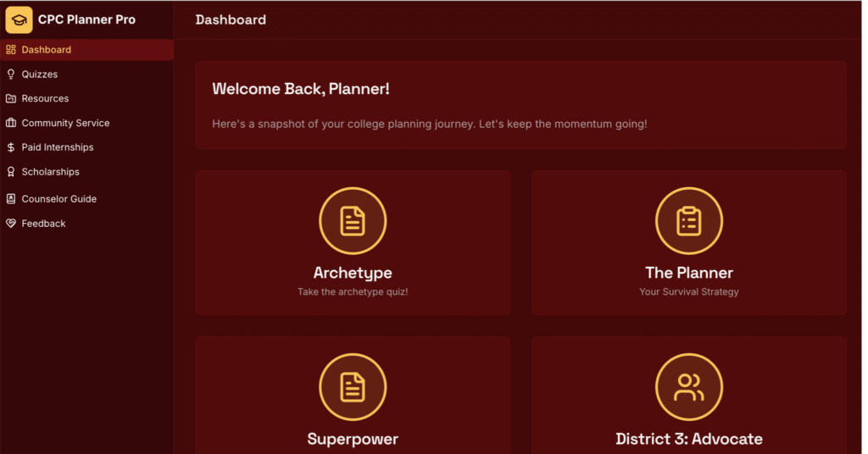The height and width of the screenshot is (454, 868).
Task: Click the Dashboard grid icon in sidebar
Action: tap(11, 50)
